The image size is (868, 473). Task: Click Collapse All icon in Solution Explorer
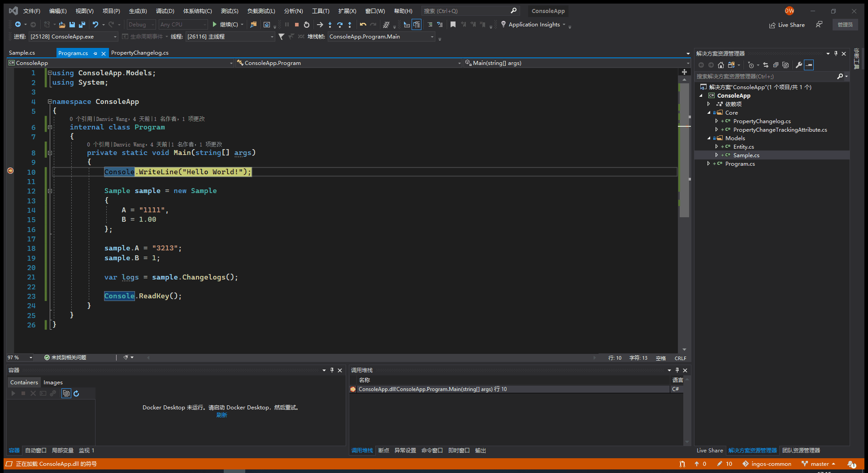point(776,65)
